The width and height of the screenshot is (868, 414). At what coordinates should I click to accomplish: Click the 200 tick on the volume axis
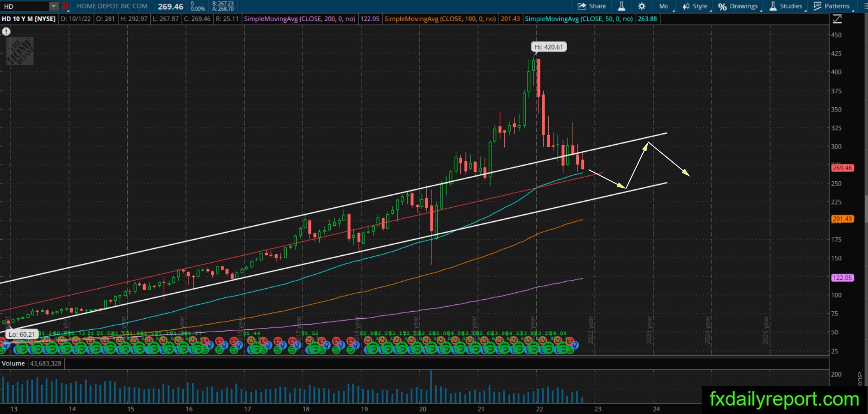837,374
